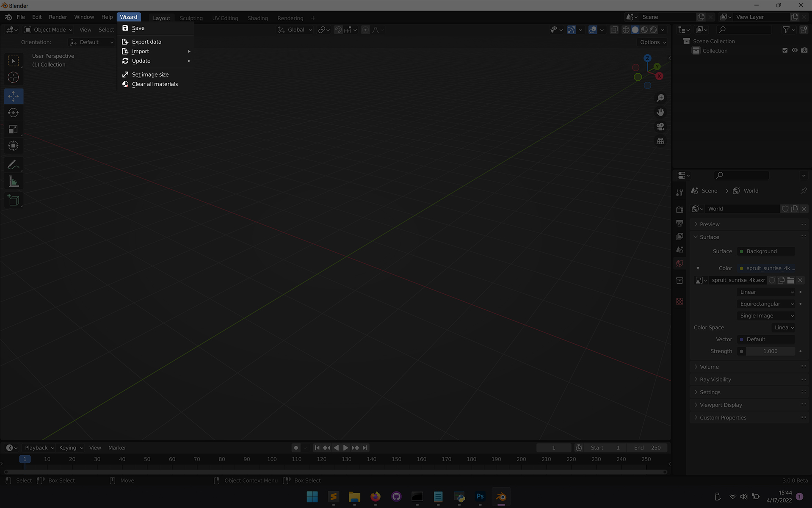
Task: Disable Collection in renders camera icon
Action: coord(804,50)
